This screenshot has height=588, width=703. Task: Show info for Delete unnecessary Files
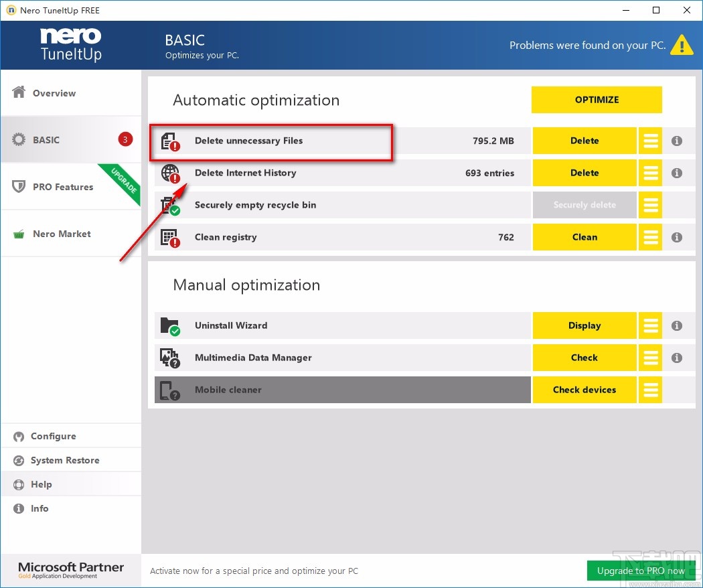pos(677,141)
